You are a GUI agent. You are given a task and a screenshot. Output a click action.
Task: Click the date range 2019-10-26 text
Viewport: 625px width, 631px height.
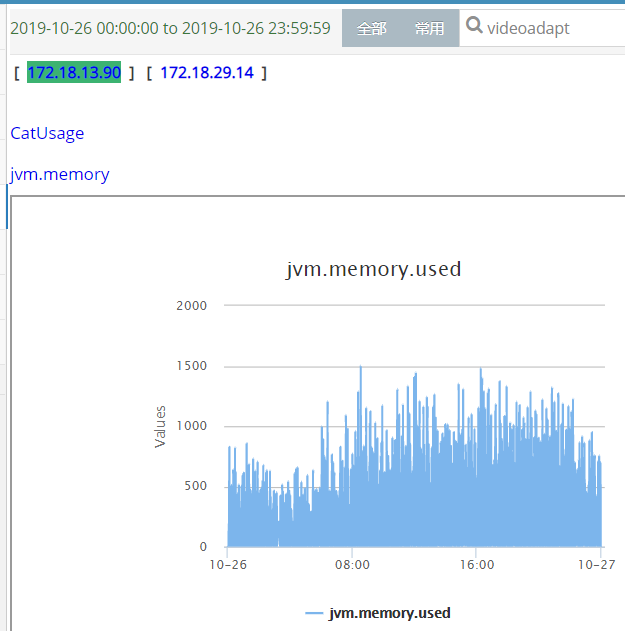[x=170, y=28]
